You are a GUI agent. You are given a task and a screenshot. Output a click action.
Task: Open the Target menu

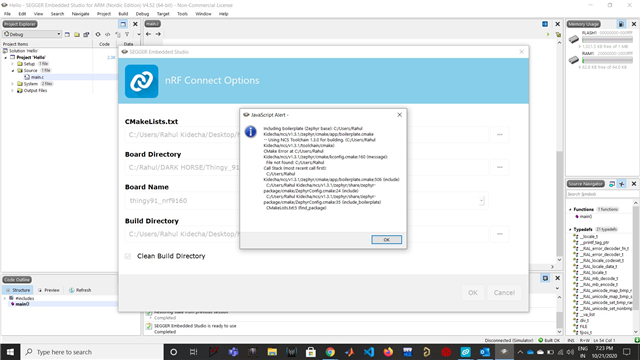(x=163, y=14)
